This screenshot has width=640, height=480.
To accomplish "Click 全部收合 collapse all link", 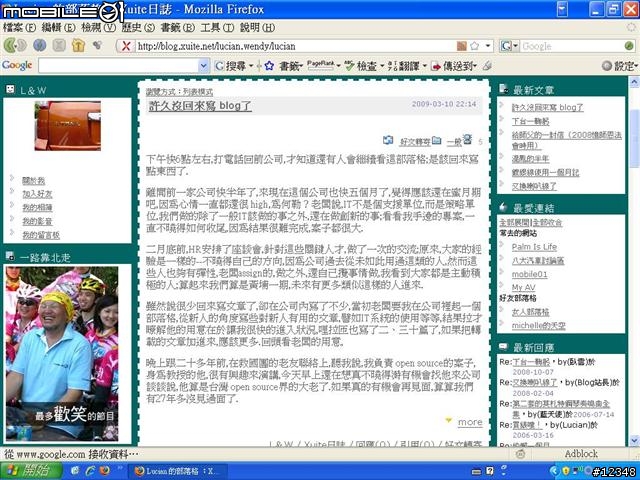I will 547,223.
